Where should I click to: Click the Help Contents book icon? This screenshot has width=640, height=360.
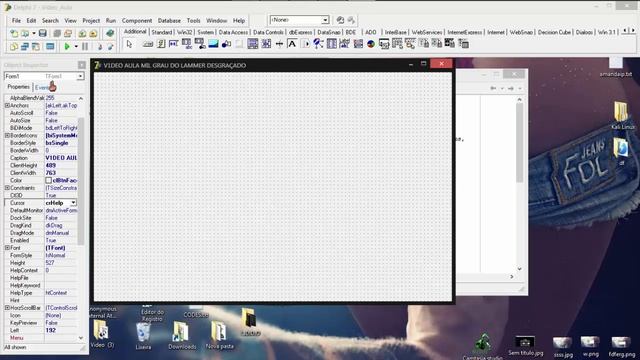tap(110, 33)
